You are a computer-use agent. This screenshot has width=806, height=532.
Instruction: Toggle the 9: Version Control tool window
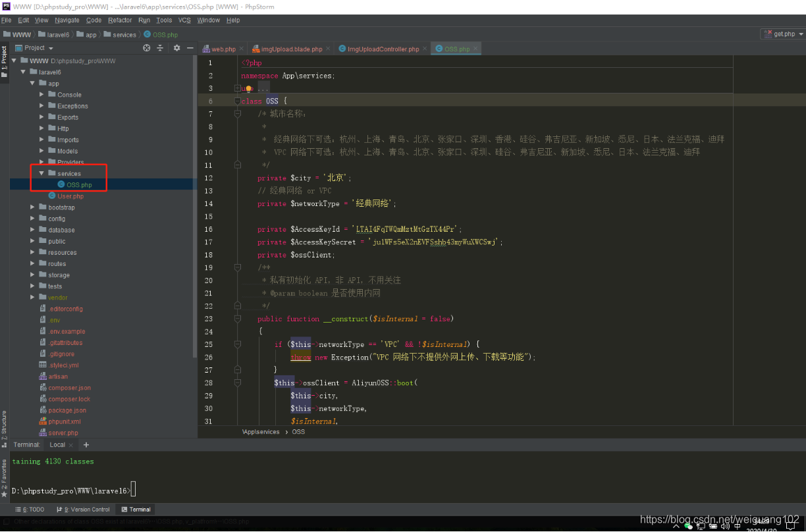tap(83, 510)
